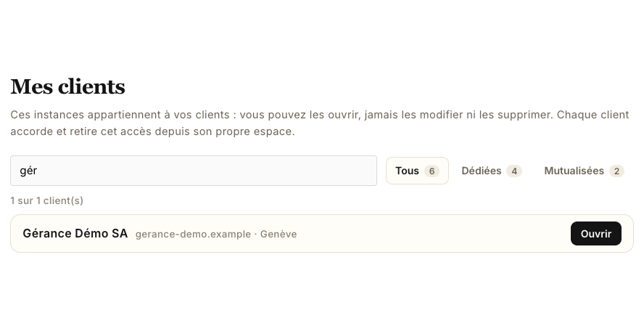Click the count badge 4 on Dédiées
644x321 pixels.
pyautogui.click(x=514, y=171)
